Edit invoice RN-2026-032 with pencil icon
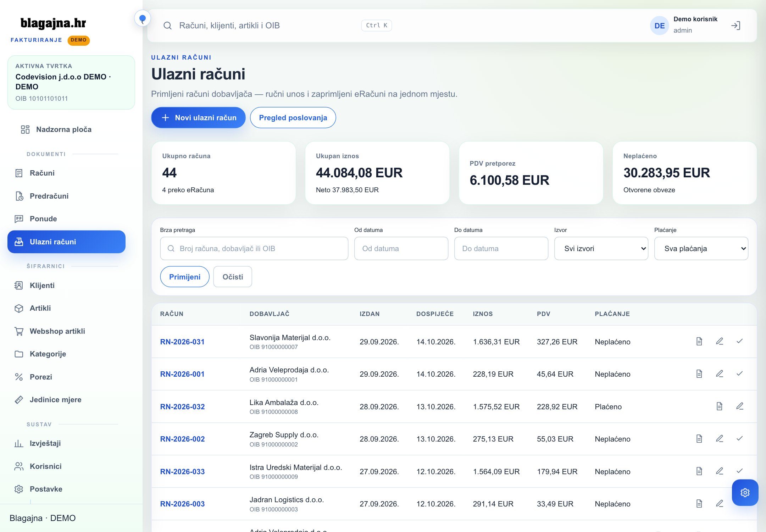766x532 pixels. coord(740,406)
